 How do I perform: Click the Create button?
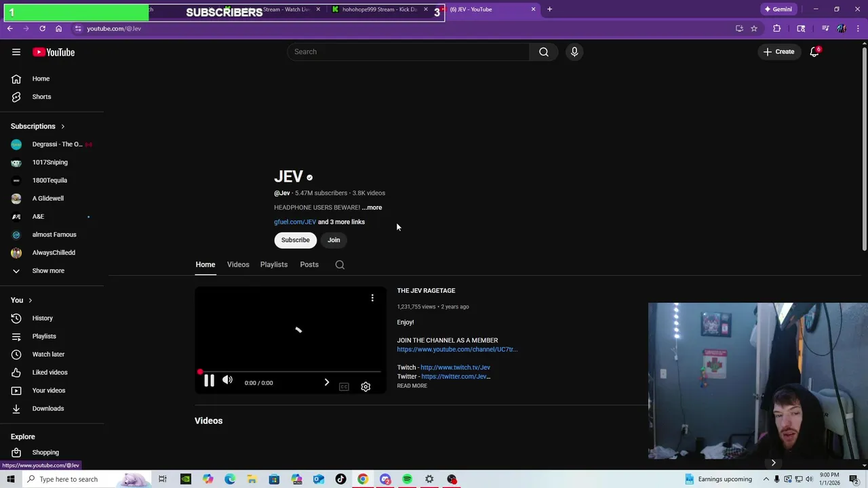coord(778,52)
